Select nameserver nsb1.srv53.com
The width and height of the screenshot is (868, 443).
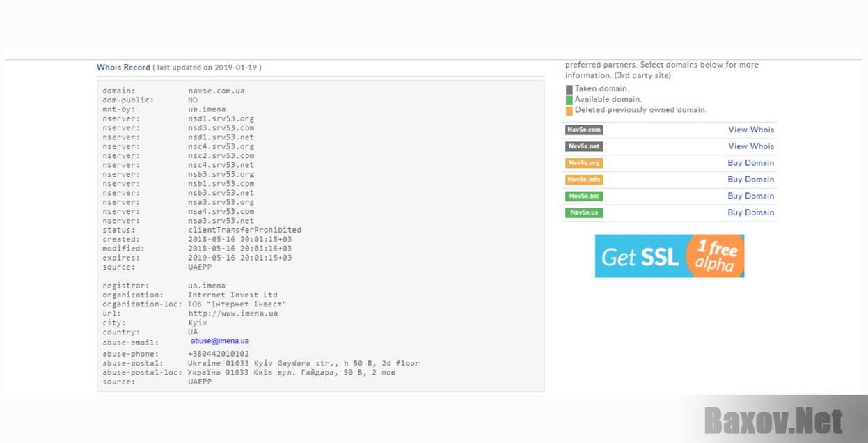pyautogui.click(x=221, y=184)
